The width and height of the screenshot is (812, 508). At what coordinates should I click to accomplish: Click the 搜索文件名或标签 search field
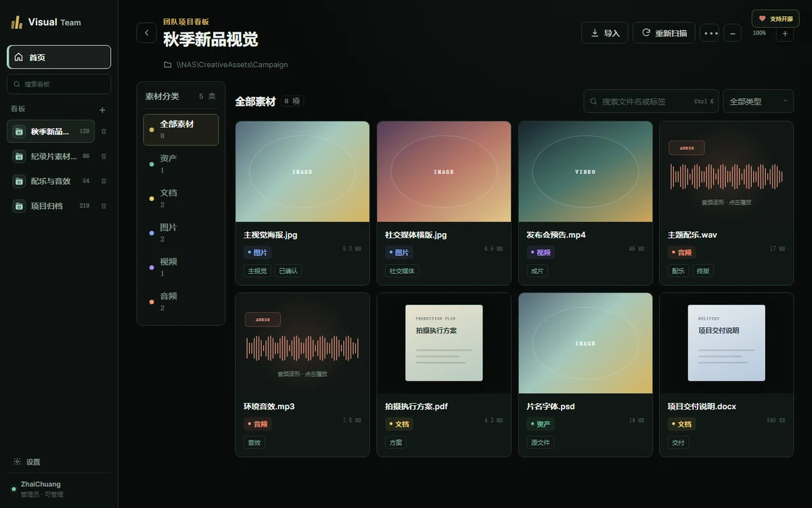(651, 101)
